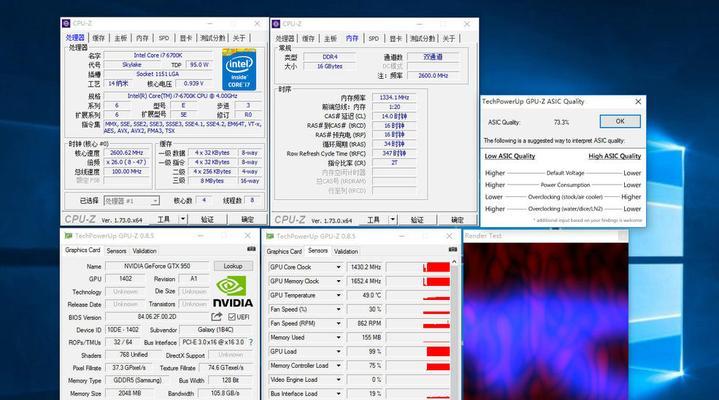Image resolution: width=719 pixels, height=400 pixels.
Task: Switch to the 缓存 tab in the processor CPU-Z window
Action: 99,38
